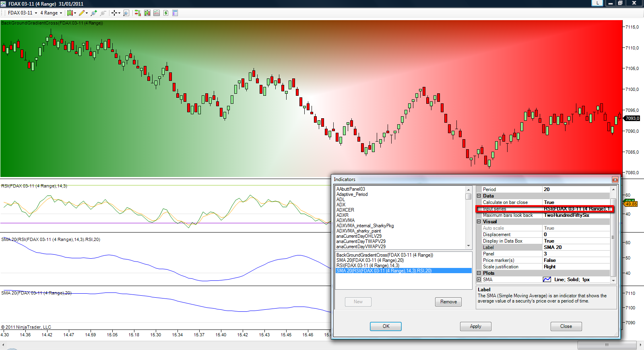Open the drawing tools dropdown arrow
Viewport: 644px width, 350px height.
coord(87,13)
